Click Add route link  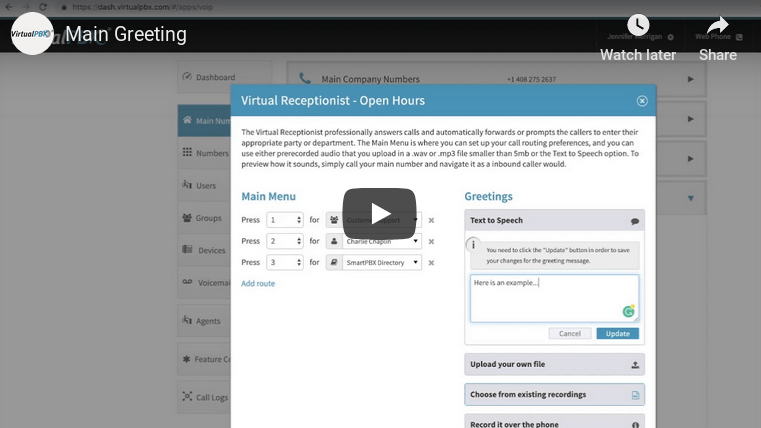tap(258, 283)
